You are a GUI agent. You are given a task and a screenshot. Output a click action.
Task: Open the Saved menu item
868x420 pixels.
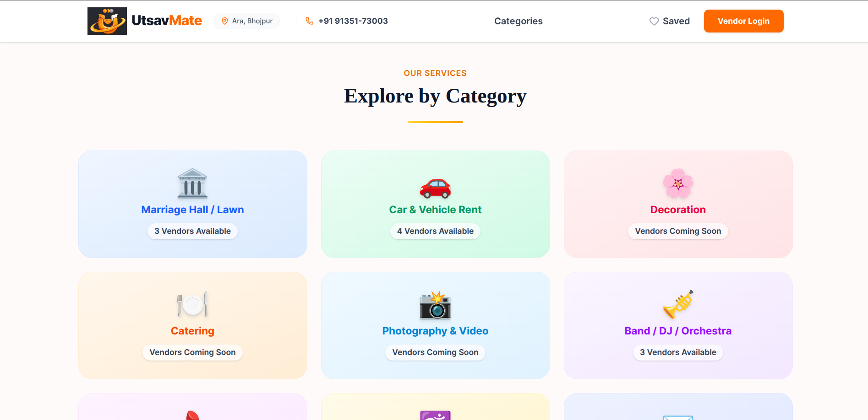[x=676, y=21]
